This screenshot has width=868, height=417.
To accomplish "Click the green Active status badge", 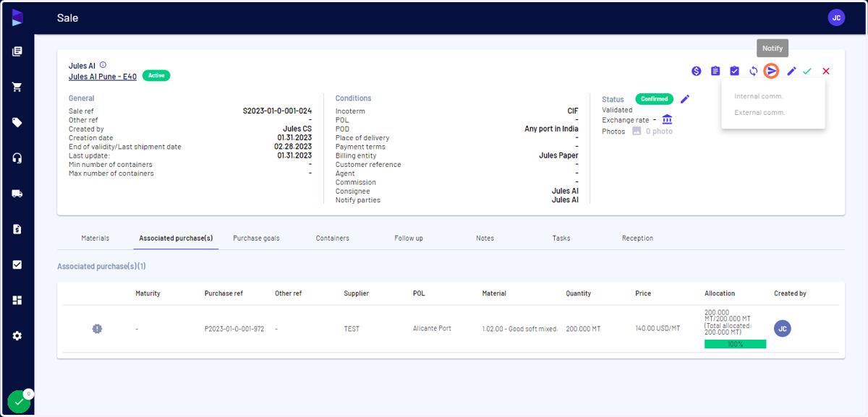I will click(x=156, y=75).
